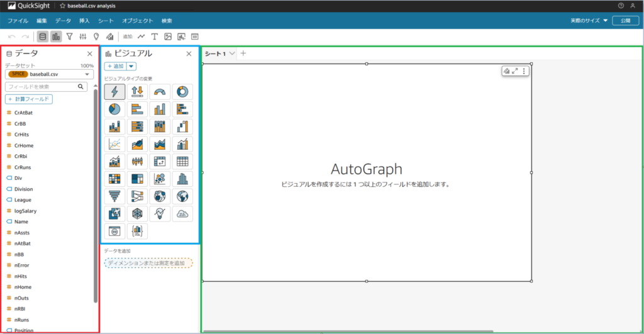Click the 計算フィールド add button
Image resolution: width=644 pixels, height=334 pixels.
[x=29, y=99]
